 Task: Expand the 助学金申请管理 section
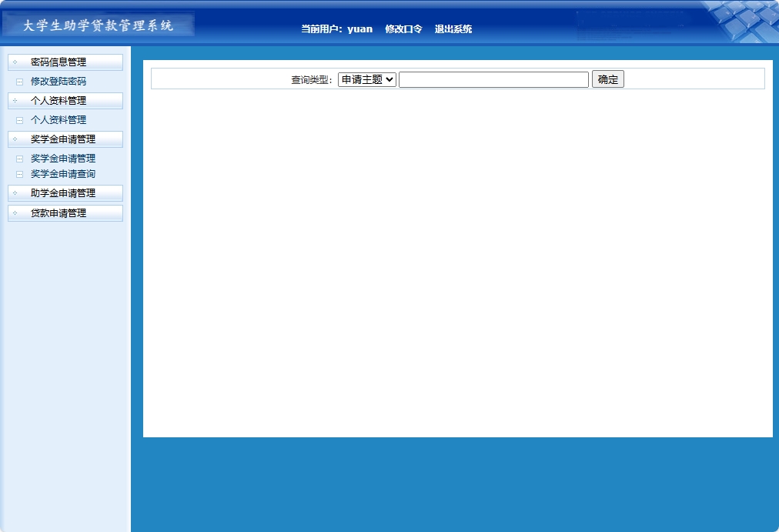point(65,193)
